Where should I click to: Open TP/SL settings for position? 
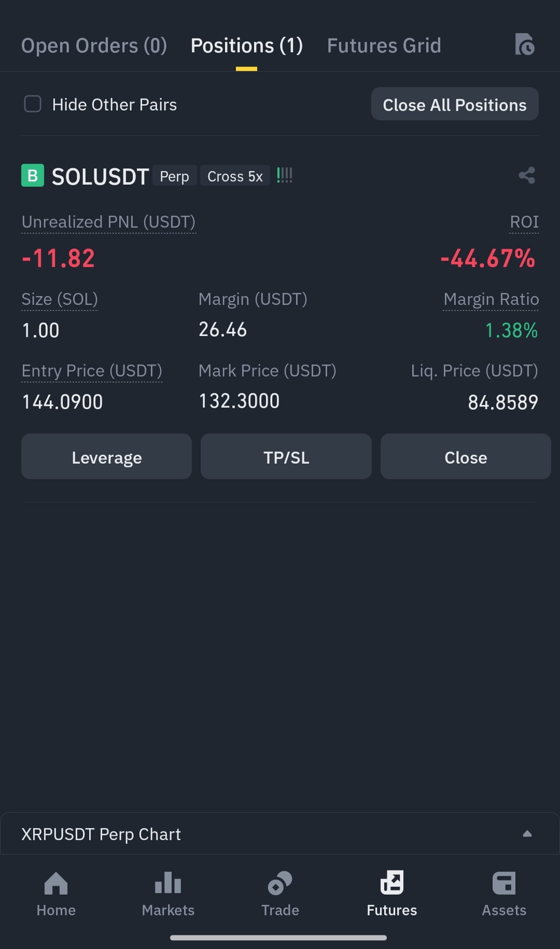(x=286, y=457)
